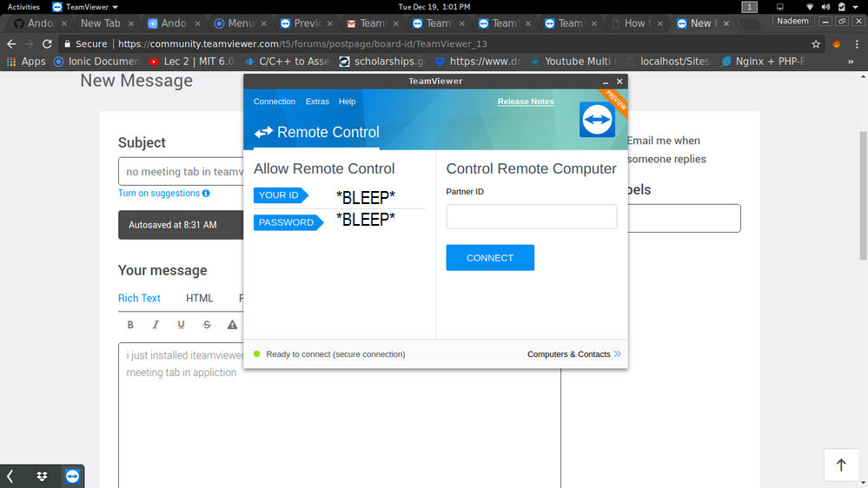868x488 pixels.
Task: Bookmark this page with the star icon
Action: tap(815, 43)
